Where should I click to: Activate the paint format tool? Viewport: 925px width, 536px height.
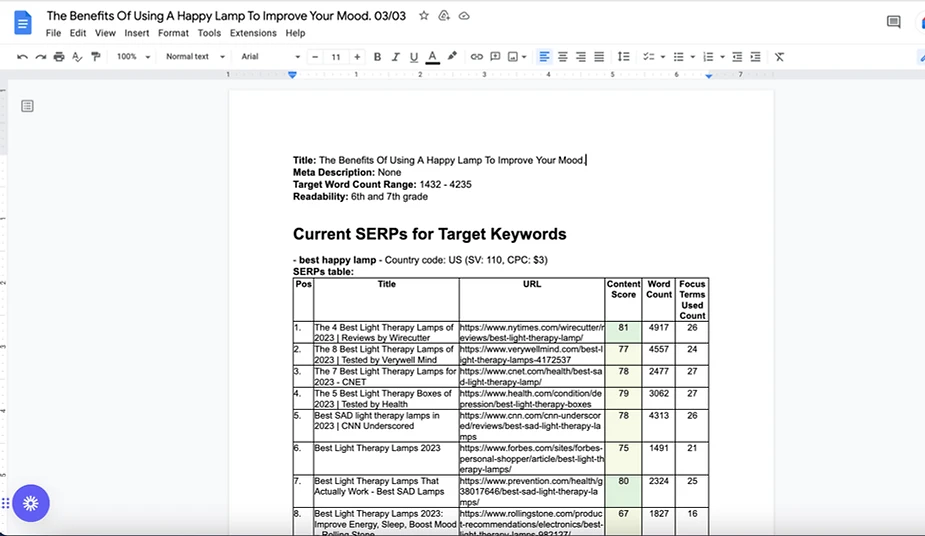click(96, 57)
